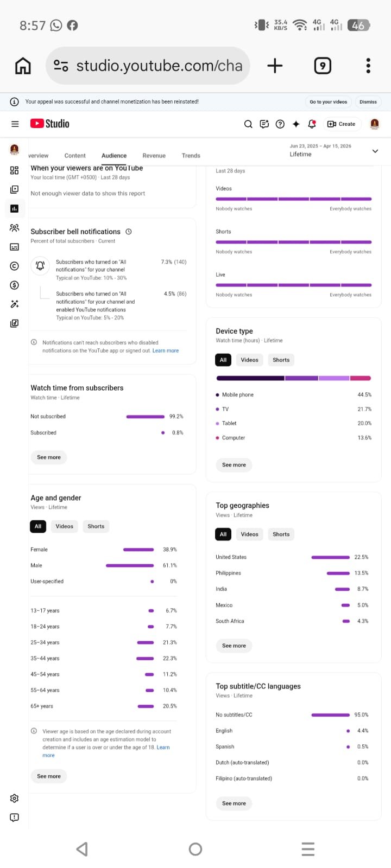391x868 pixels.
Task: Open the Dashboard grid icon in sidebar
Action: [x=15, y=170]
